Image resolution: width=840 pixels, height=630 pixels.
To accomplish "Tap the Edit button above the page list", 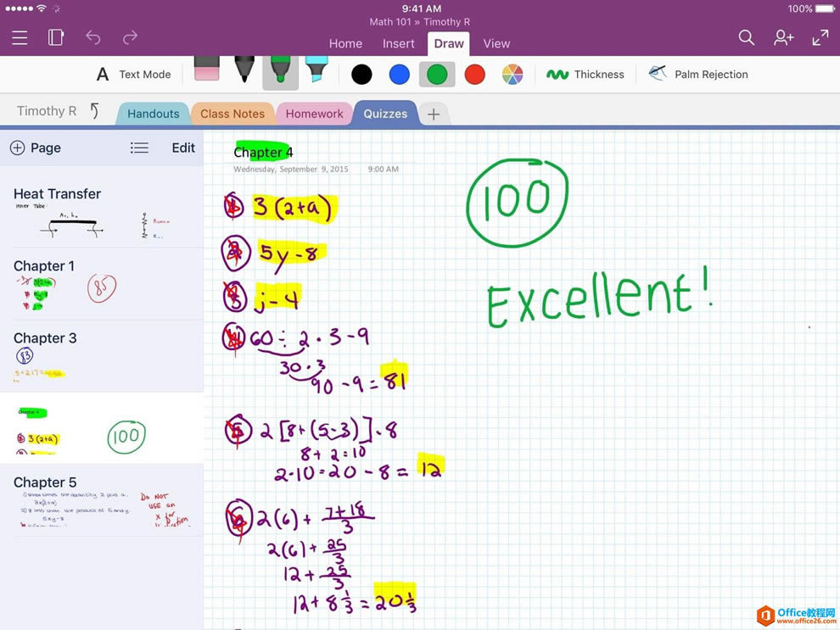I will (183, 148).
